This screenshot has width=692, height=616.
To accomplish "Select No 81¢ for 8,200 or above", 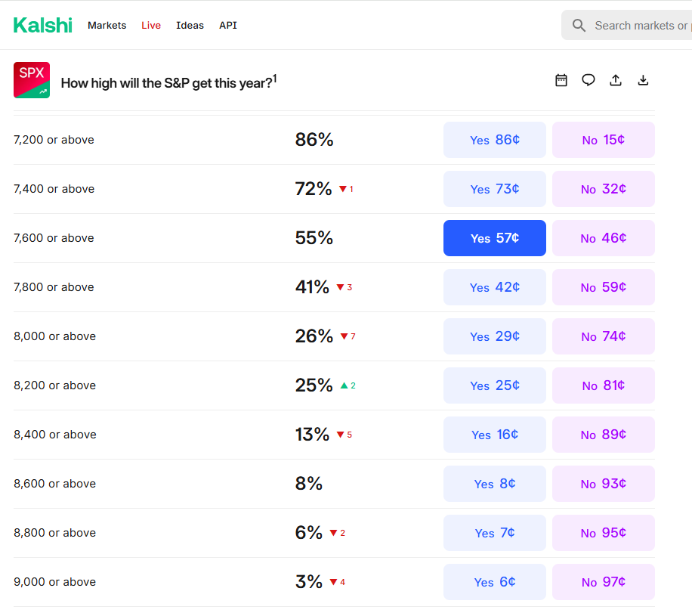I will [604, 385].
